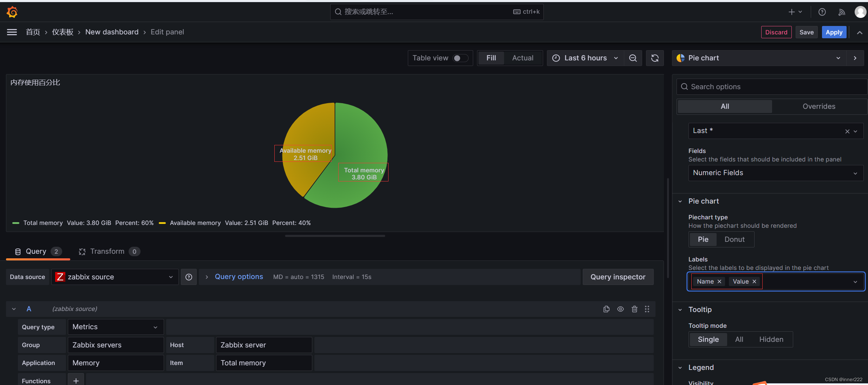
Task: Click the delete query icon for query A
Action: [x=634, y=308]
